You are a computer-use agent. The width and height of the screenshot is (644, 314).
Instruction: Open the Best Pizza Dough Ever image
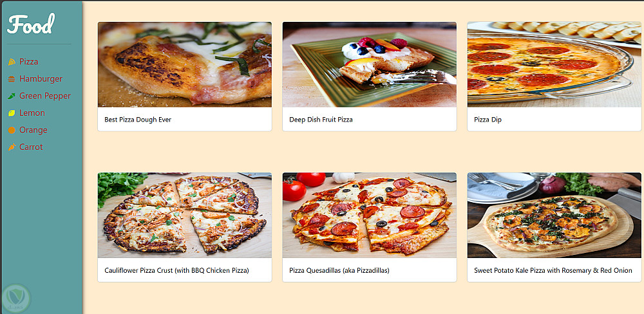[x=184, y=64]
